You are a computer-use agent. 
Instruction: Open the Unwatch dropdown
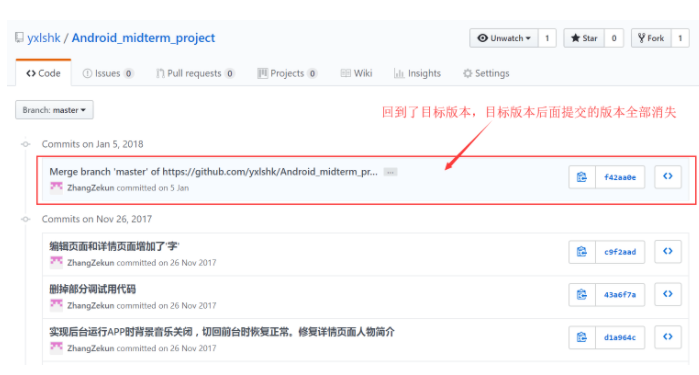click(x=504, y=38)
